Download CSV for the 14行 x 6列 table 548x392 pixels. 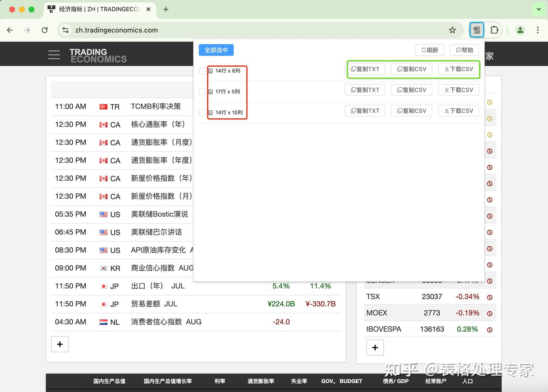point(459,69)
